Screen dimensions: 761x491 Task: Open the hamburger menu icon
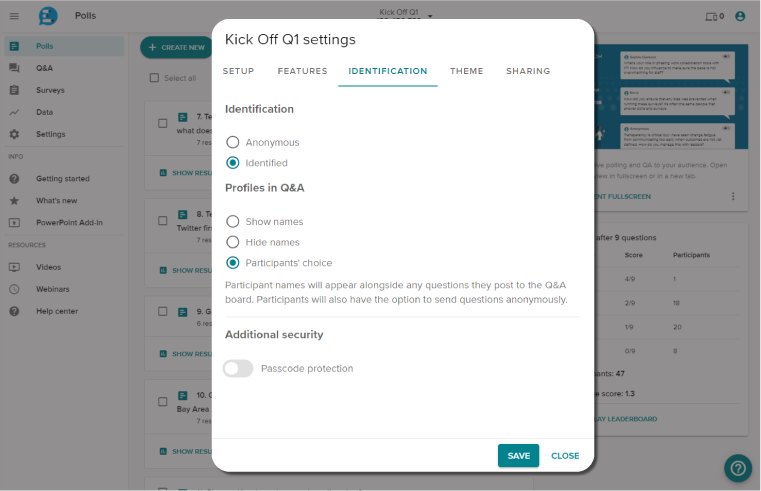click(14, 16)
